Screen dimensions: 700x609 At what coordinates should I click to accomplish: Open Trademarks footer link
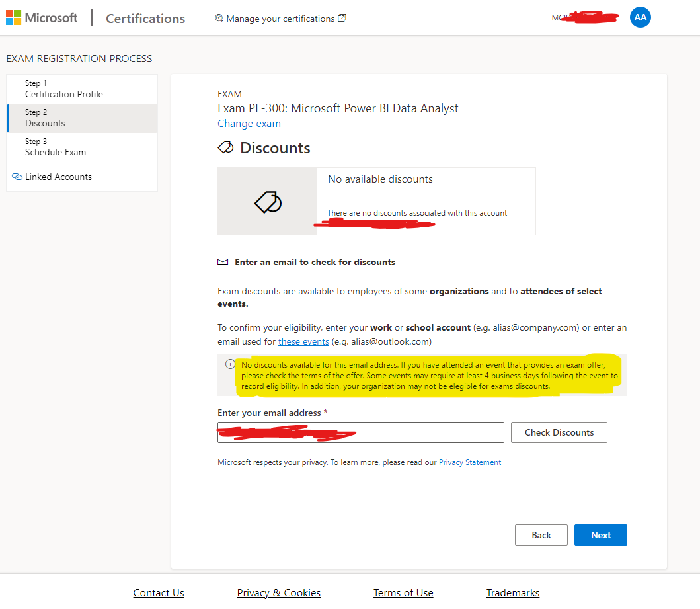[512, 593]
